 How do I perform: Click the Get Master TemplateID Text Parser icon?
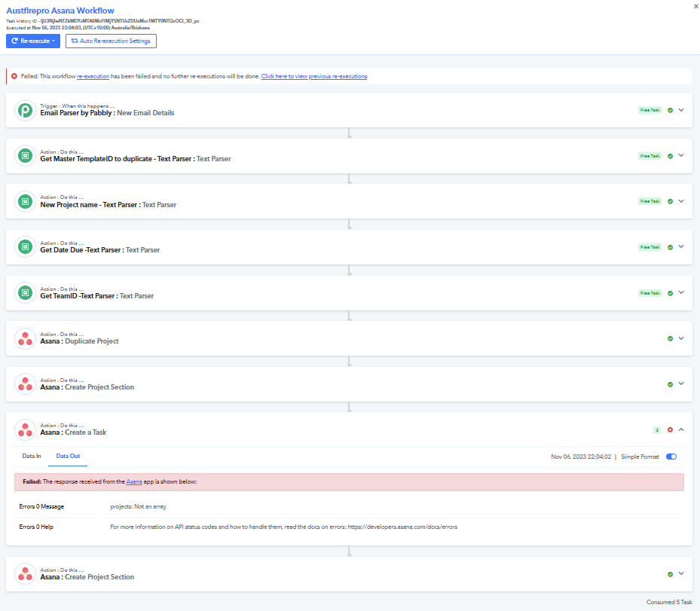click(x=25, y=156)
